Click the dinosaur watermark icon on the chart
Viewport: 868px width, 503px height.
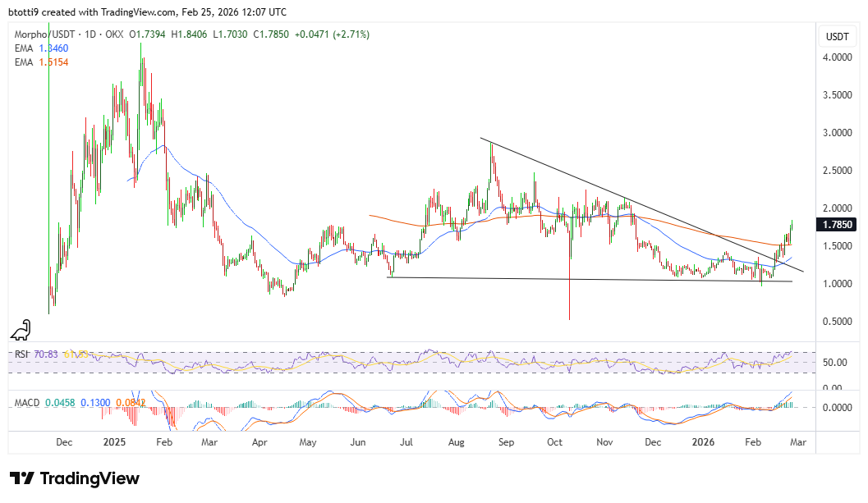click(20, 330)
